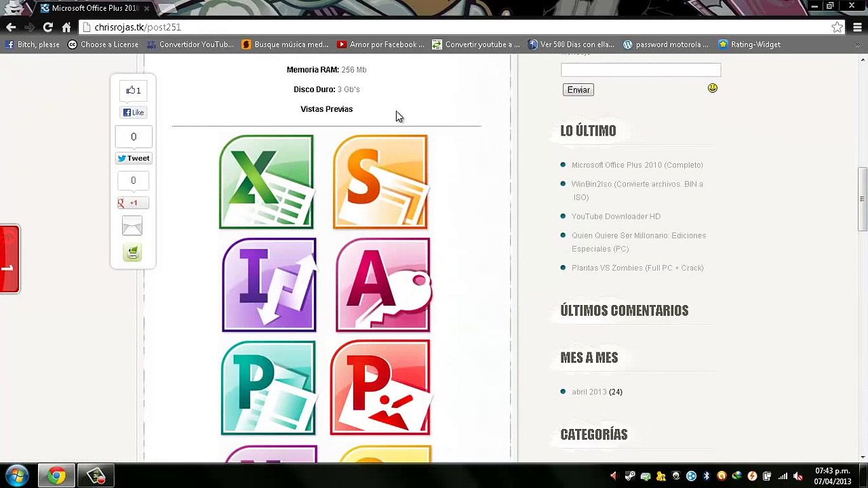Click the purple InfoPath icon image
Screen dimensions: 868x488
click(269, 285)
